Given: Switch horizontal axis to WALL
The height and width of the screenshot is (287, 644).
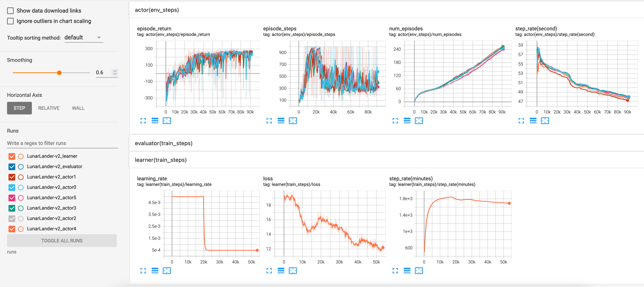Looking at the screenshot, I should click(x=78, y=108).
